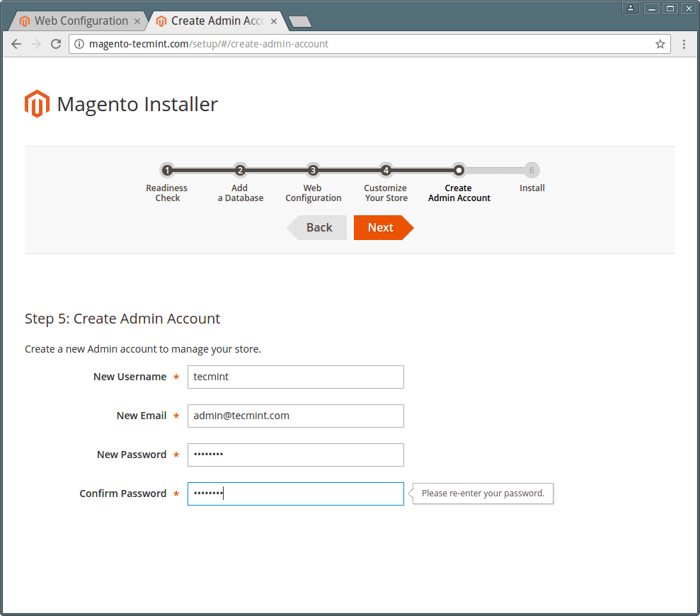Click into the New Email field

click(296, 416)
